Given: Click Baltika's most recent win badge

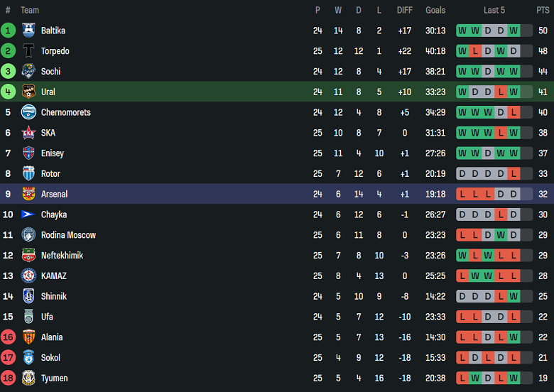Looking at the screenshot, I should (514, 31).
